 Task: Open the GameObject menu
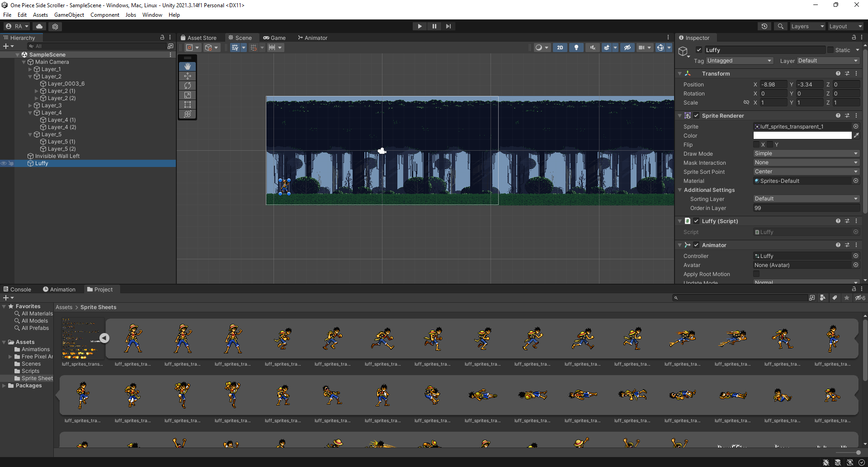[x=69, y=15]
